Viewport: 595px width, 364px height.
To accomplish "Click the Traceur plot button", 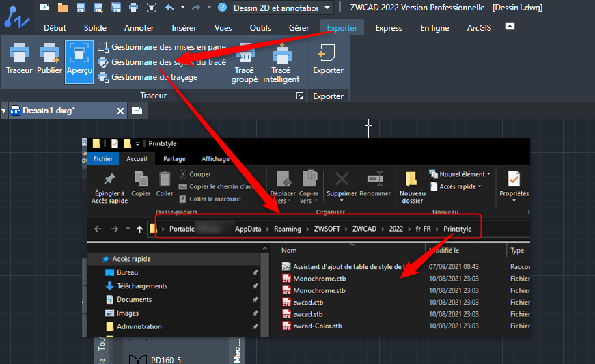I will tap(19, 59).
